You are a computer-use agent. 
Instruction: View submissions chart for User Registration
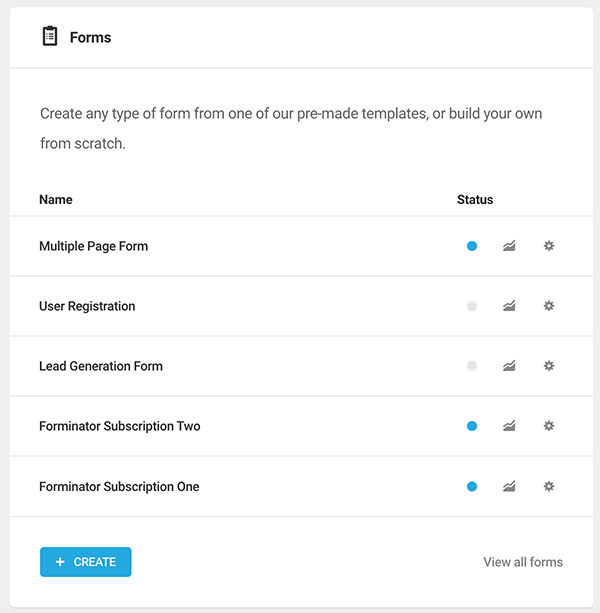click(x=509, y=306)
